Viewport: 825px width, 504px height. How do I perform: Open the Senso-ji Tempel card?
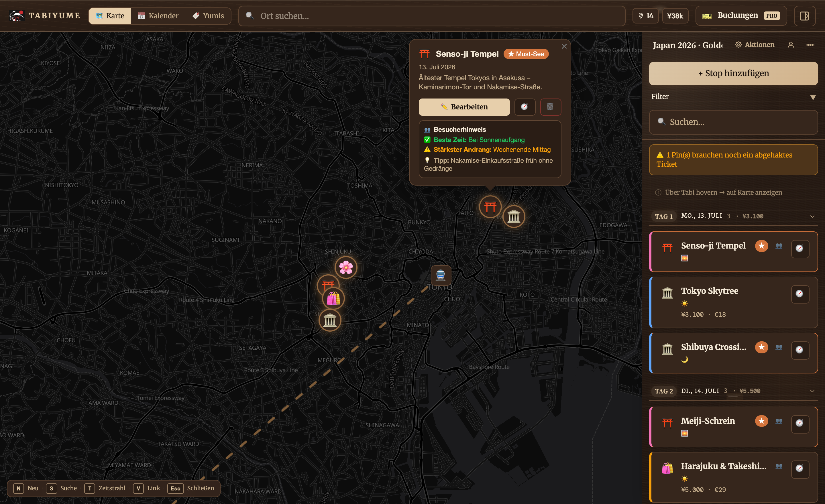[x=733, y=251]
